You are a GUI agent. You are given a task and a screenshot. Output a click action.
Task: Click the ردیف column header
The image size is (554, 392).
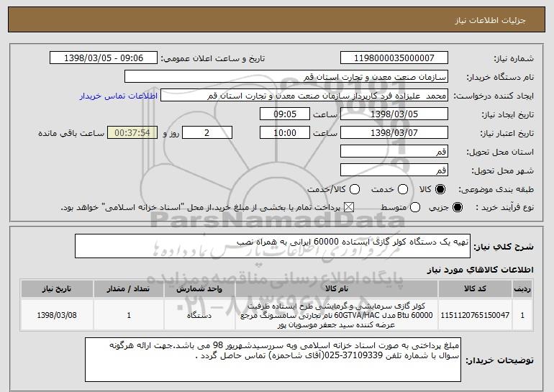click(522, 289)
